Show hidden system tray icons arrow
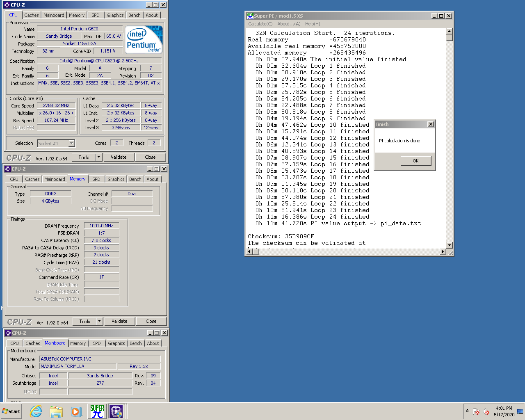This screenshot has width=525, height=420. tap(467, 411)
